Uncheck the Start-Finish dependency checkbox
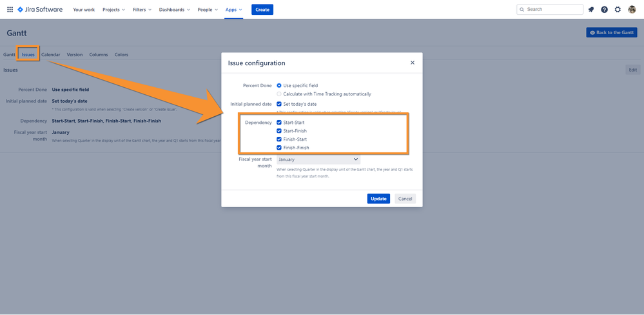 [x=279, y=131]
